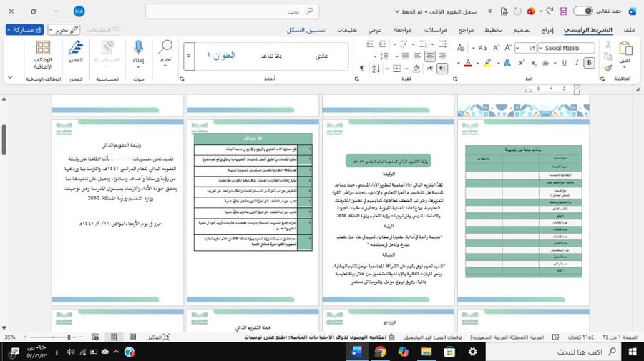644x361 pixels.
Task: Click the Show paragraph marks icon
Action: click(362, 69)
